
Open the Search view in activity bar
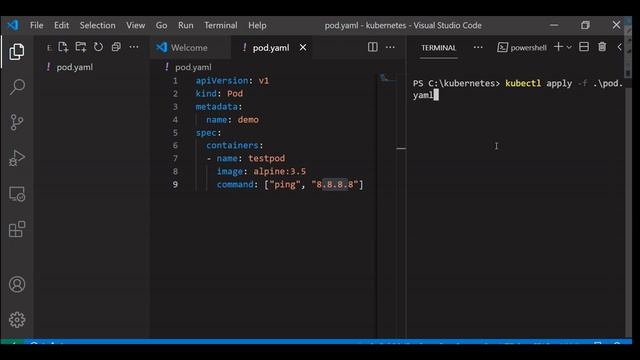(x=17, y=87)
